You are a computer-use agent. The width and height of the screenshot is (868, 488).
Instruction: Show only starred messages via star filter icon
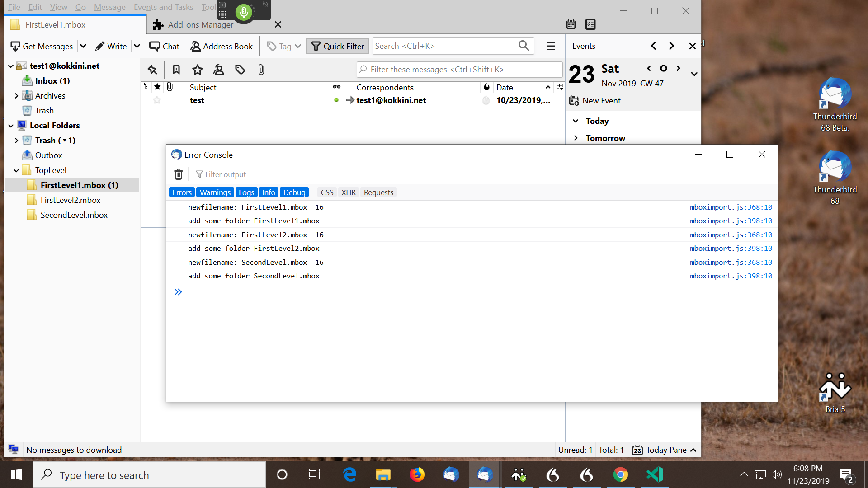pyautogui.click(x=197, y=70)
